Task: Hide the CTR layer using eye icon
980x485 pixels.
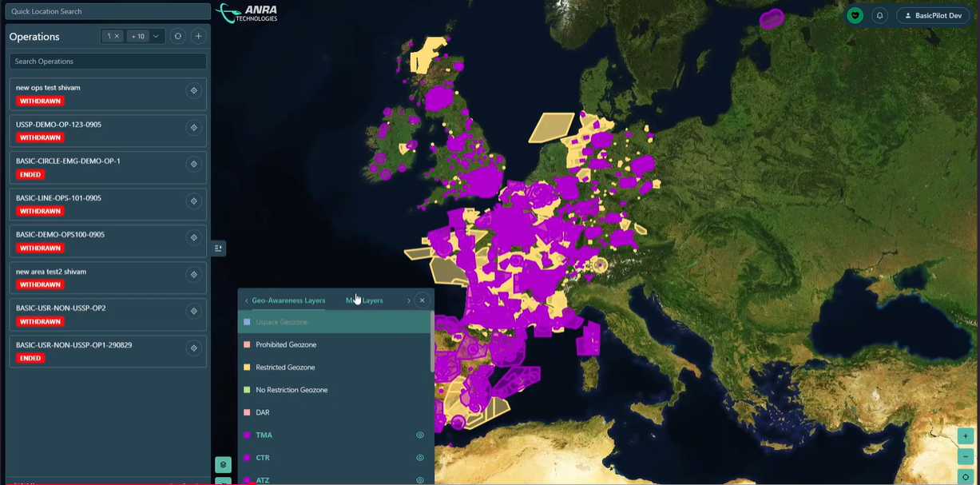Action: pyautogui.click(x=419, y=458)
